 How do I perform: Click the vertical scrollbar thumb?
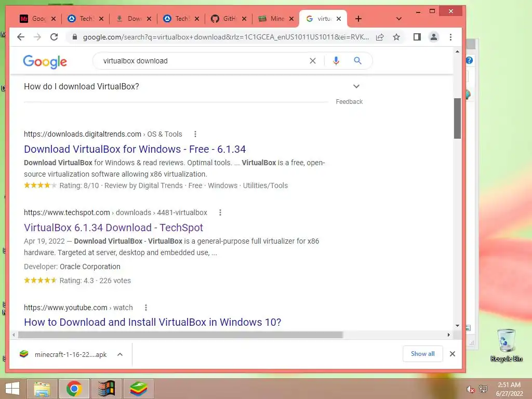pyautogui.click(x=457, y=118)
